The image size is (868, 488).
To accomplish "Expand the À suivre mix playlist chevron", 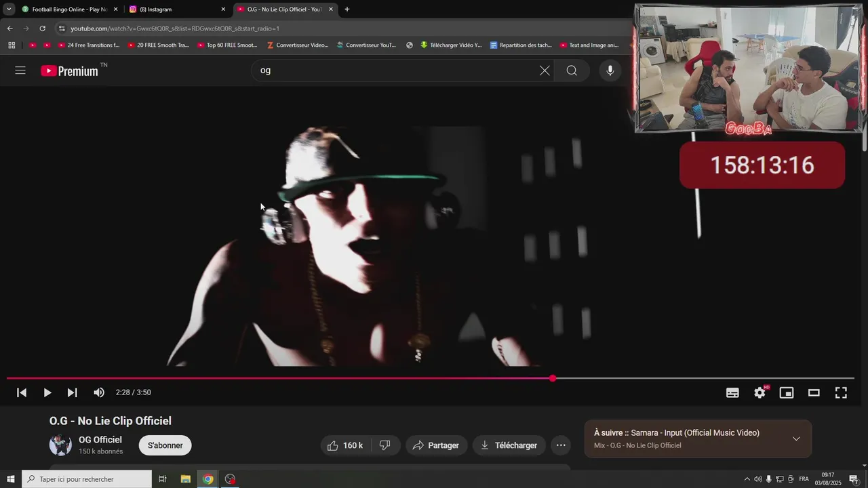I will [x=796, y=439].
